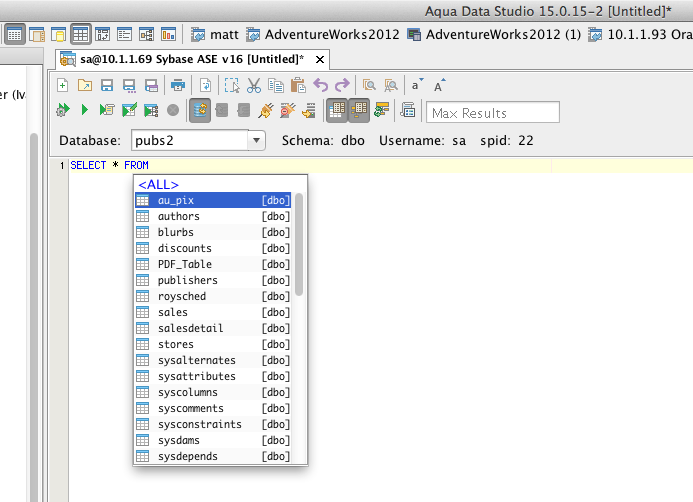Choose blurbs from the autocomplete list

(x=213, y=232)
